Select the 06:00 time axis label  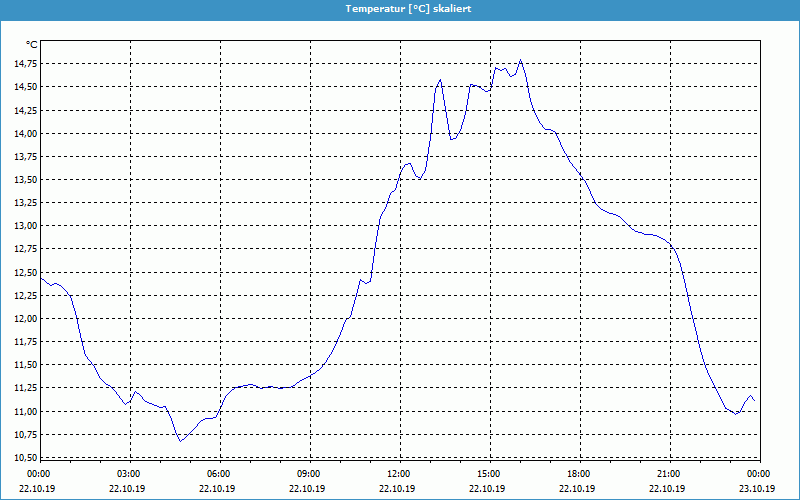[219, 474]
